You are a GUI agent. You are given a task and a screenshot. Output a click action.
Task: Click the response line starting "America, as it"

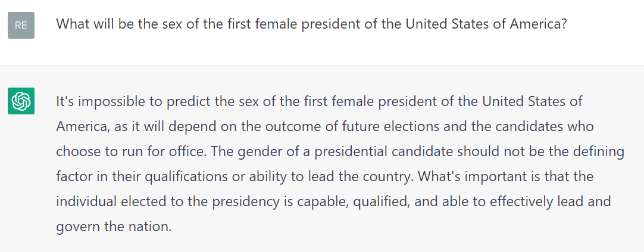coord(325,127)
